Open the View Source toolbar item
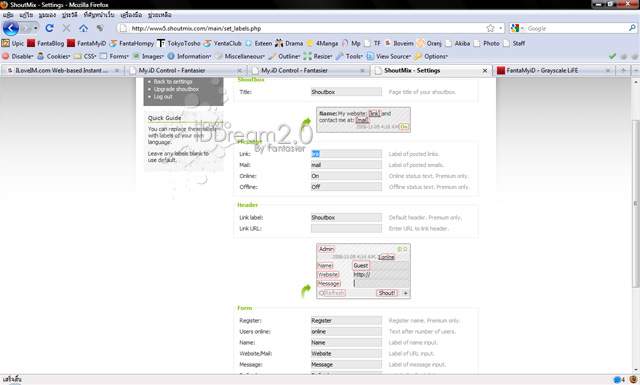The width and height of the screenshot is (640, 385). 389,56
